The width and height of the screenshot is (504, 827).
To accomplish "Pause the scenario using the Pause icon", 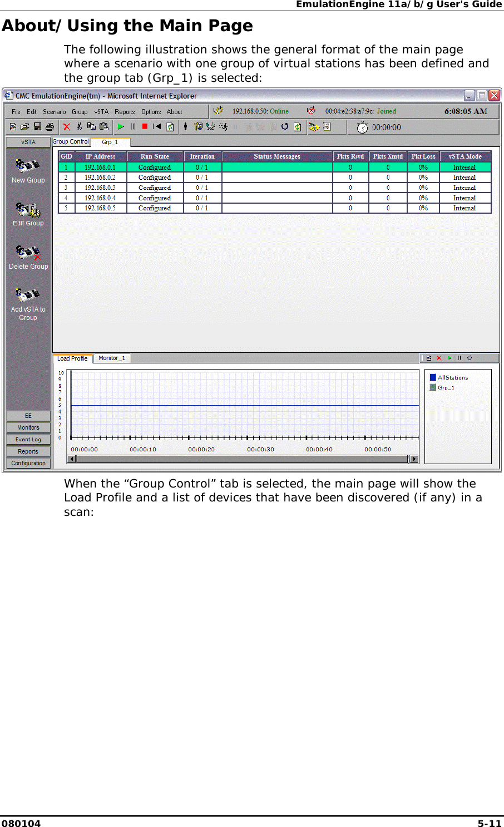I will click(x=132, y=127).
